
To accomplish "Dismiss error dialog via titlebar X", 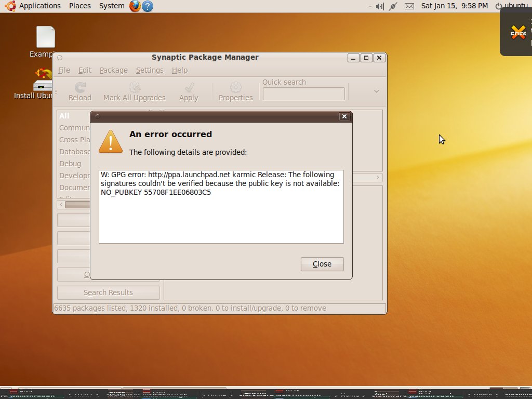I will [344, 116].
